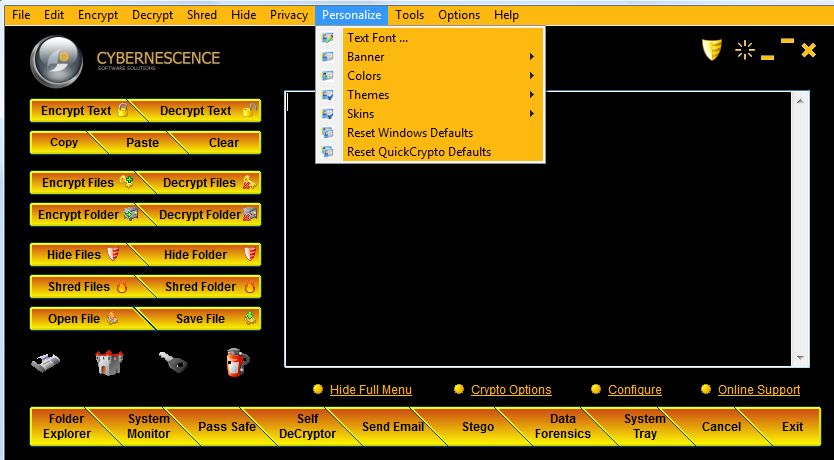Click the castle icon below Open File
This screenshot has height=460, width=834.
point(109,363)
